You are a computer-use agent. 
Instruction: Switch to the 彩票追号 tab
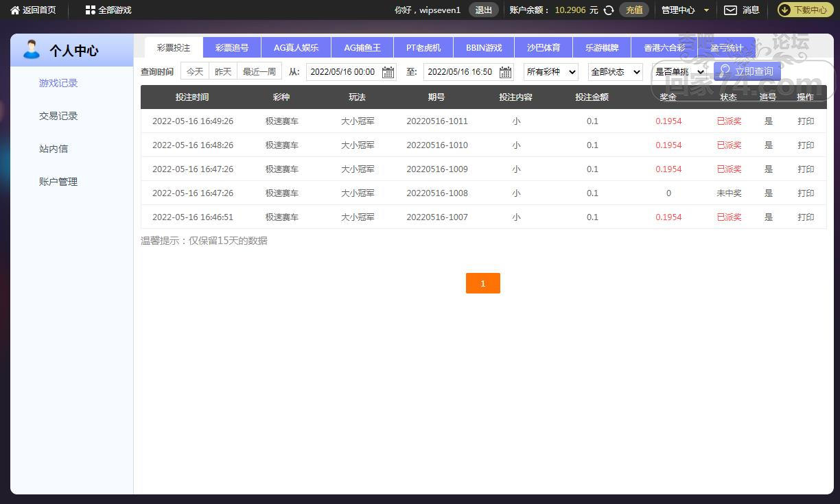coord(232,48)
